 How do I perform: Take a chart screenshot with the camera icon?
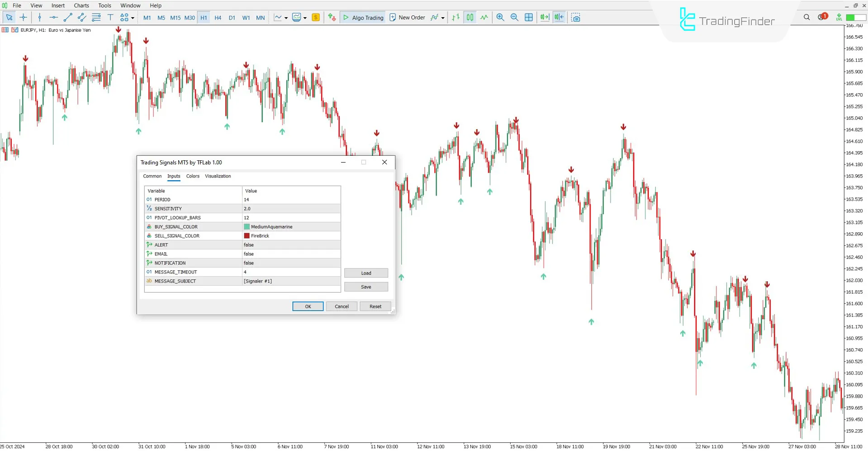click(576, 17)
